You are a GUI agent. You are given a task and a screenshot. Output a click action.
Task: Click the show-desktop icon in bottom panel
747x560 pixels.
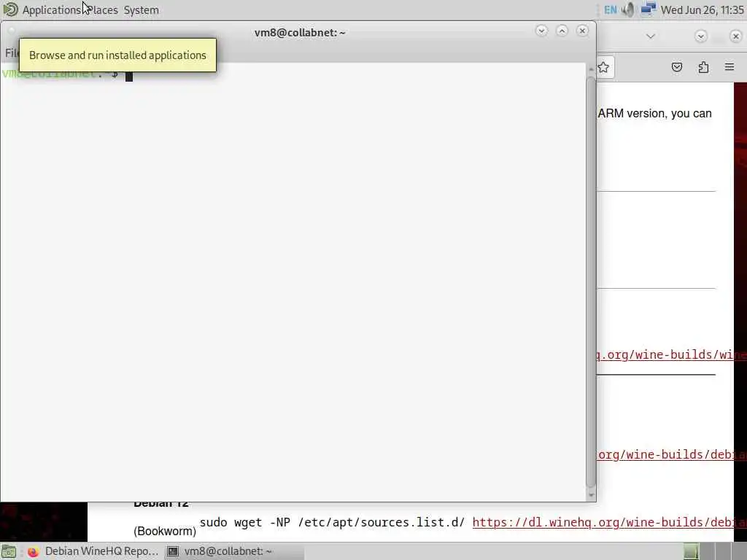coord(9,551)
